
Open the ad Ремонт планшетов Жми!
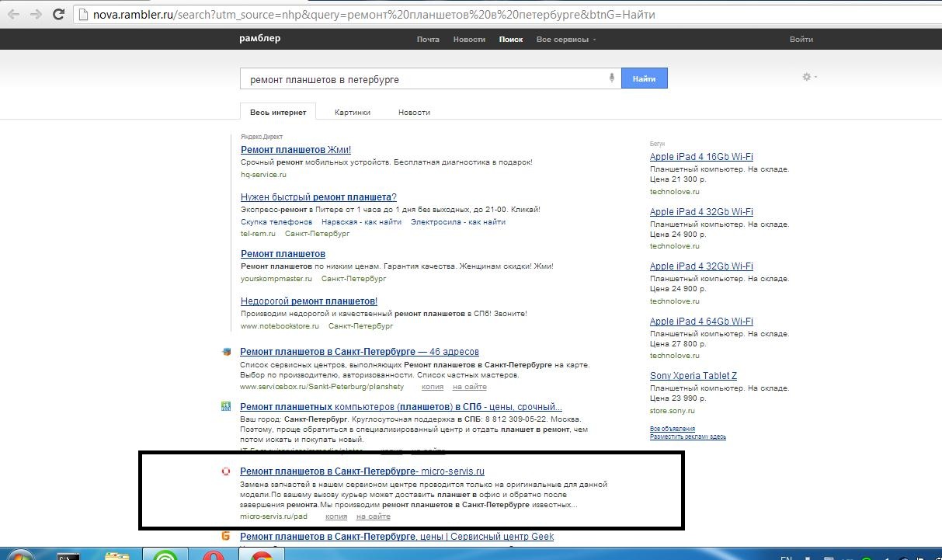(x=296, y=150)
